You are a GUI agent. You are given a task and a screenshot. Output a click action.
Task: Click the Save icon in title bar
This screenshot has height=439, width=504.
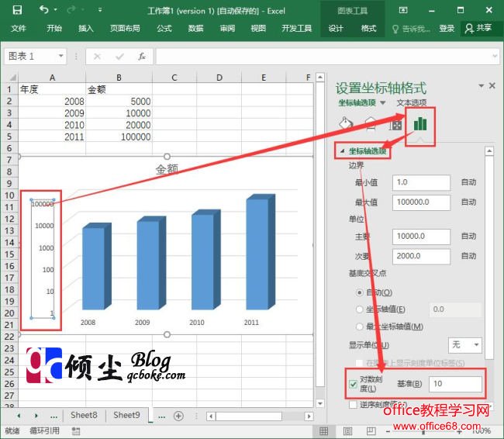pos(17,10)
